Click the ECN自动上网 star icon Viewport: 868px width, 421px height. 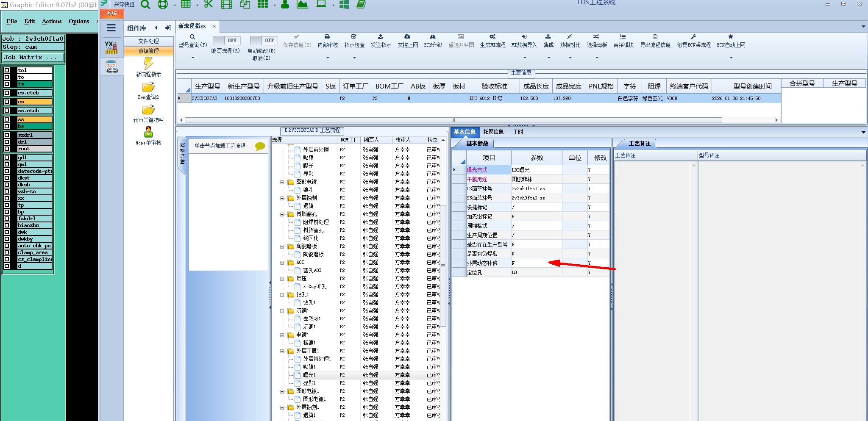click(731, 37)
